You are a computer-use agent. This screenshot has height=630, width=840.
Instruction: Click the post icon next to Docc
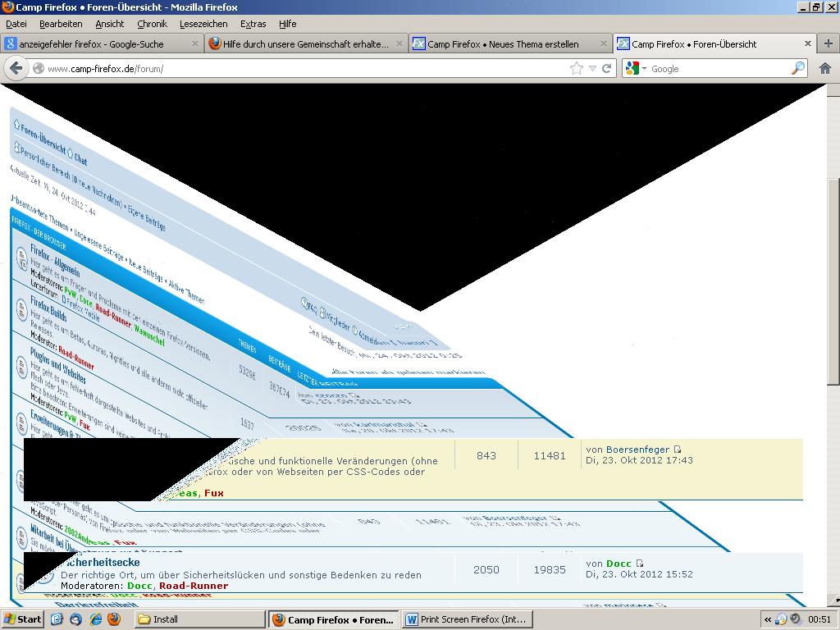pos(639,564)
